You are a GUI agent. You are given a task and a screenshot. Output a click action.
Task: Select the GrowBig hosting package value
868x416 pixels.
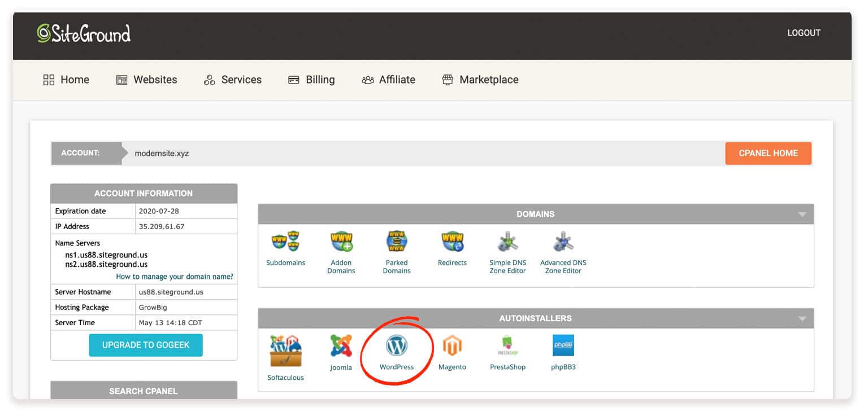click(x=152, y=307)
